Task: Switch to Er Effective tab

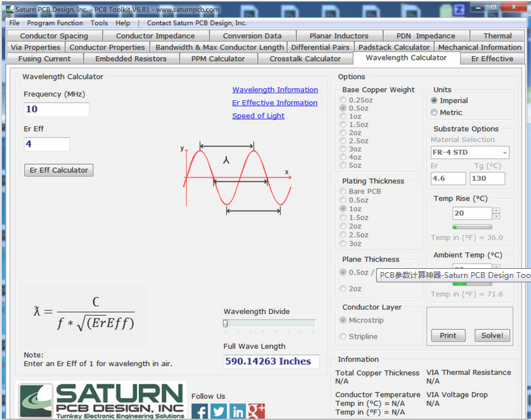Action: pos(492,59)
